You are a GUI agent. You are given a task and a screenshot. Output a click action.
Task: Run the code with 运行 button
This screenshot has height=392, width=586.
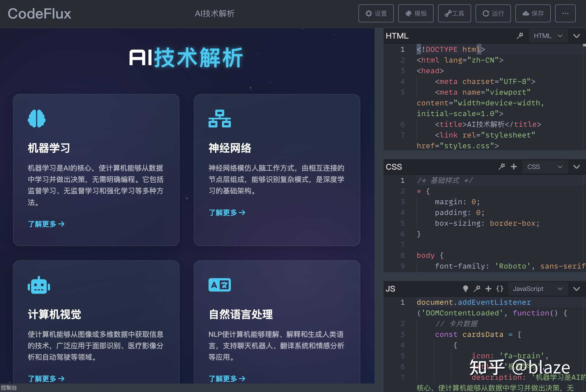pyautogui.click(x=493, y=13)
